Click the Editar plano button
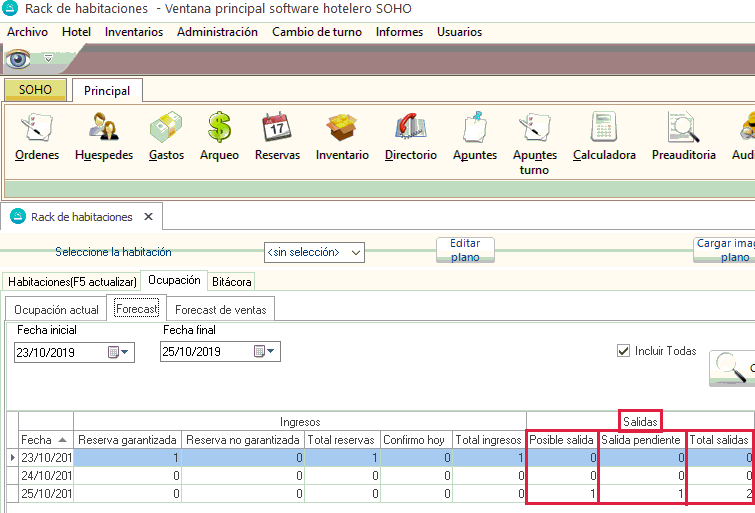Screen dimensions: 755x513 coord(465,250)
